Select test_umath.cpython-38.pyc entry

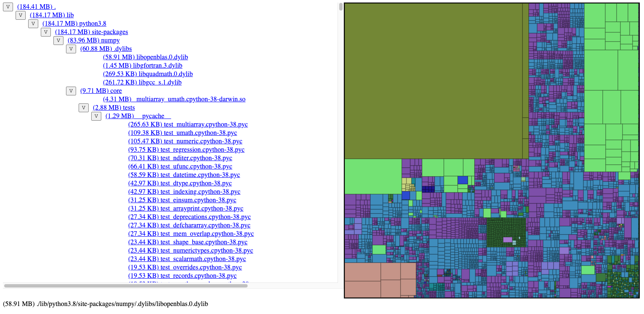[183, 133]
